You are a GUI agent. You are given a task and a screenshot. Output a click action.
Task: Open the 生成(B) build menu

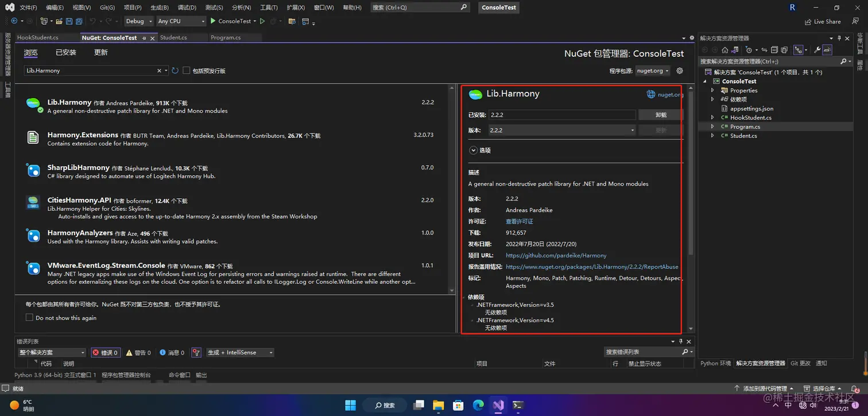pos(160,7)
